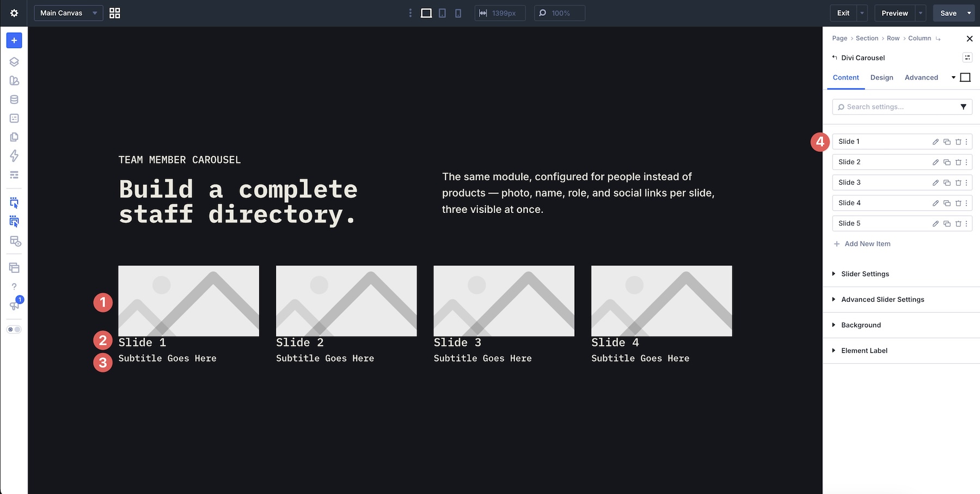
Task: Delete Slide 2 item
Action: [x=958, y=162]
